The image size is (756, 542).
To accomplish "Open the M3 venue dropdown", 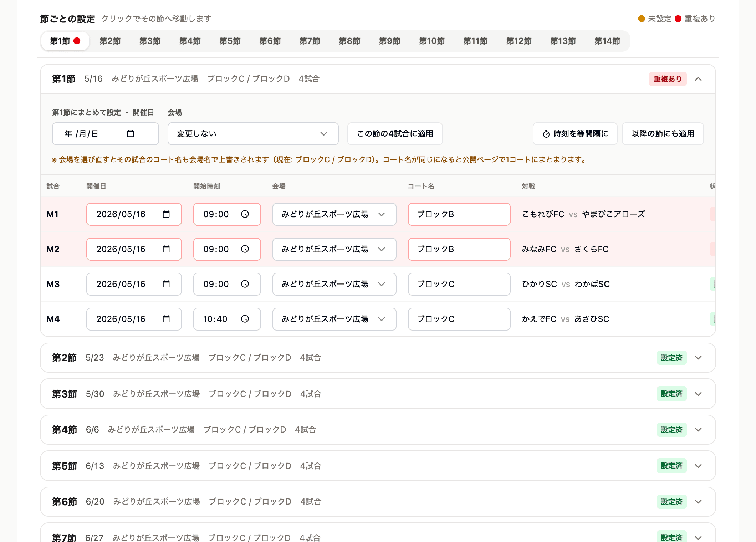I will [x=334, y=284].
